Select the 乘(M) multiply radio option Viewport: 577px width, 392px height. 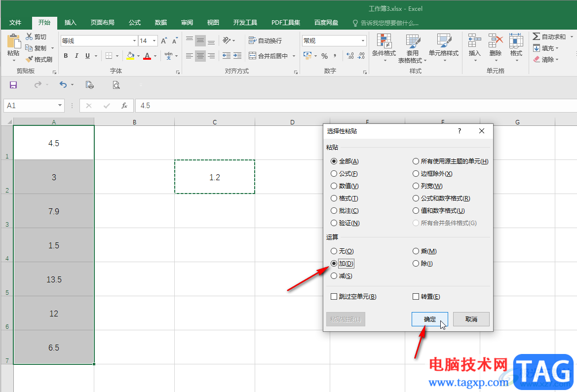pyautogui.click(x=416, y=251)
